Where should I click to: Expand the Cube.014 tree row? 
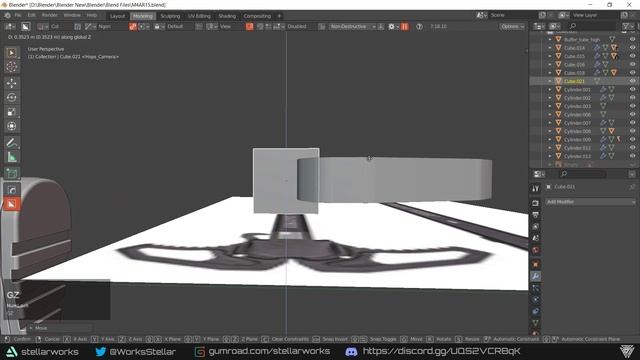point(550,48)
